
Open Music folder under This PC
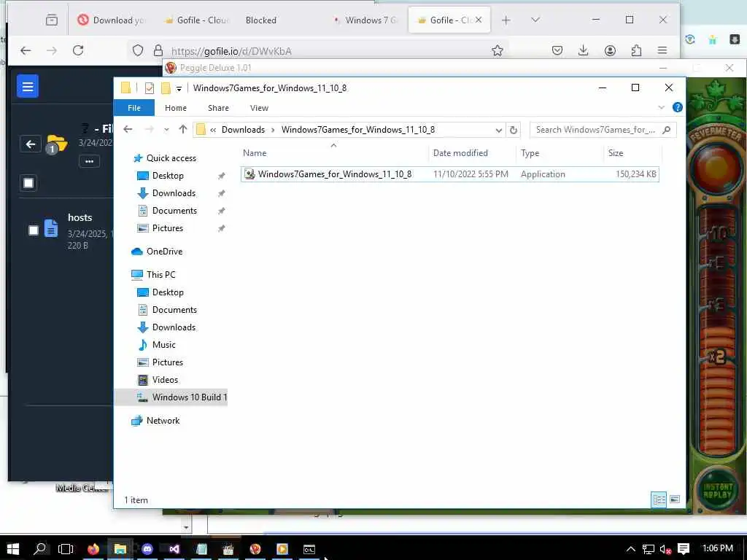coord(163,345)
